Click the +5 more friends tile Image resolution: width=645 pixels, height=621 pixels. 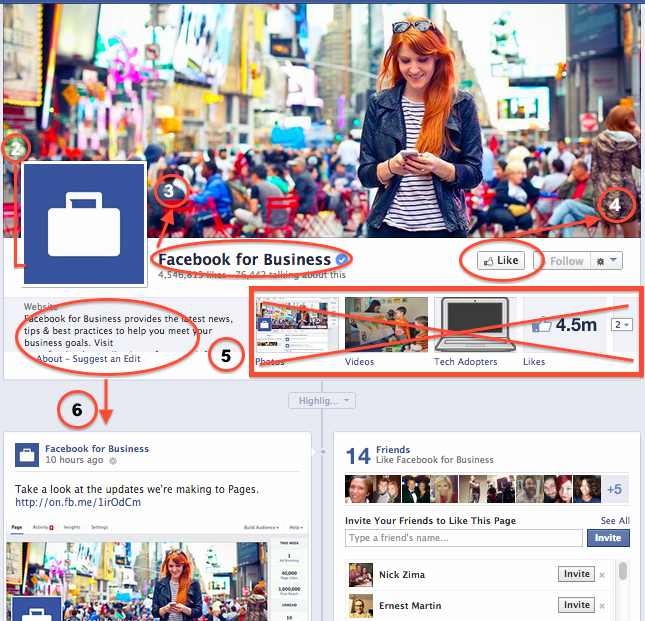tap(615, 489)
